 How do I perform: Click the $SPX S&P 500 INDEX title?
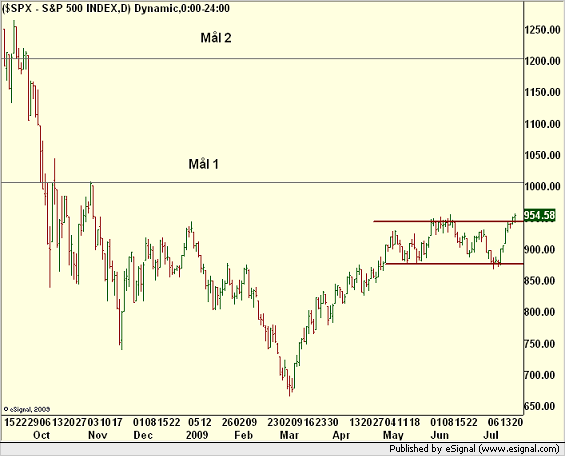pyautogui.click(x=66, y=8)
